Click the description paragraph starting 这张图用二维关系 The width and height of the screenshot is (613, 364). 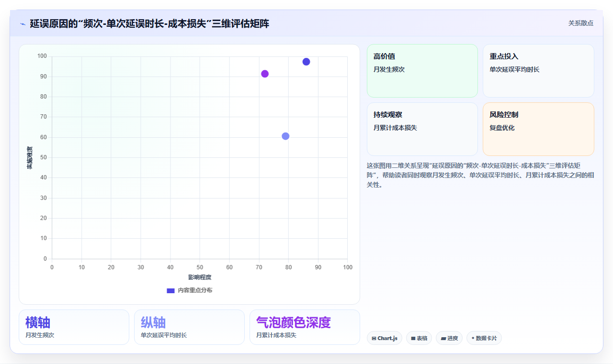[x=480, y=175]
